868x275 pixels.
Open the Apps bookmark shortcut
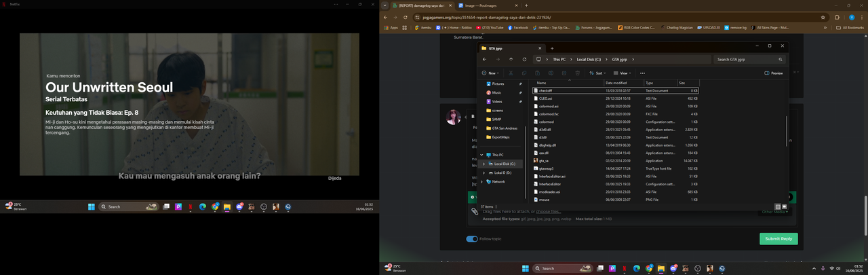[391, 28]
